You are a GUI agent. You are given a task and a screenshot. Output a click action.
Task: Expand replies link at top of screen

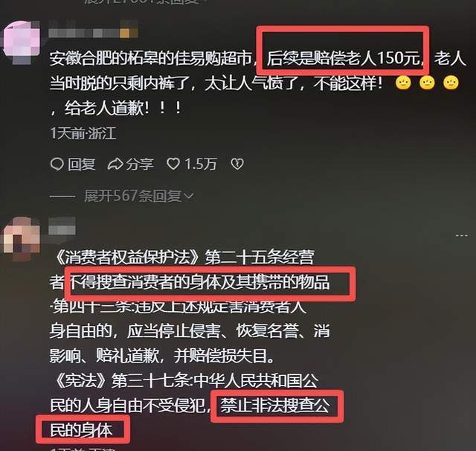click(142, 1)
